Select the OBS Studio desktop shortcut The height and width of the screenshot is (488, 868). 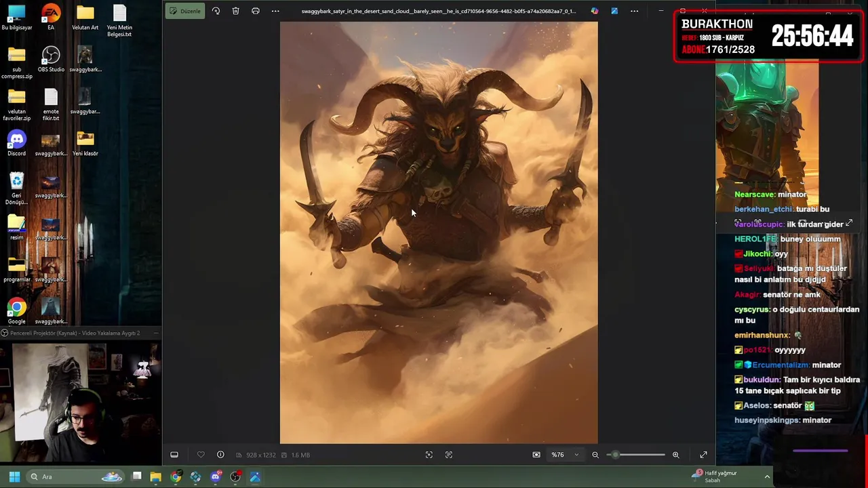(x=51, y=60)
